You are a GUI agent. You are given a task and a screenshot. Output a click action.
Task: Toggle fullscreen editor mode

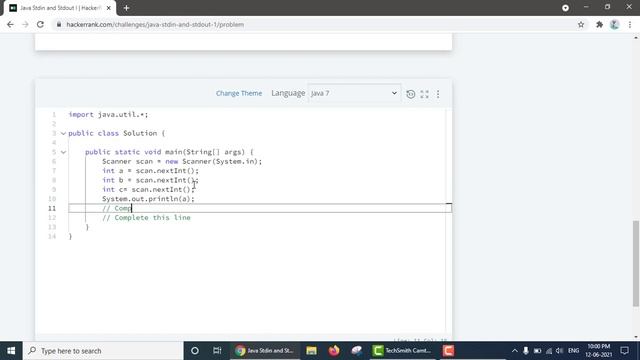(x=424, y=94)
